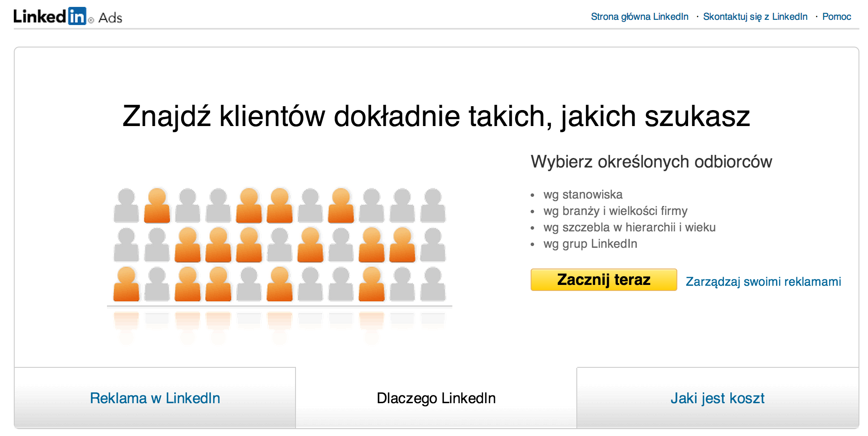Open Skontaktuj się z LinkedIn link

pos(755,17)
